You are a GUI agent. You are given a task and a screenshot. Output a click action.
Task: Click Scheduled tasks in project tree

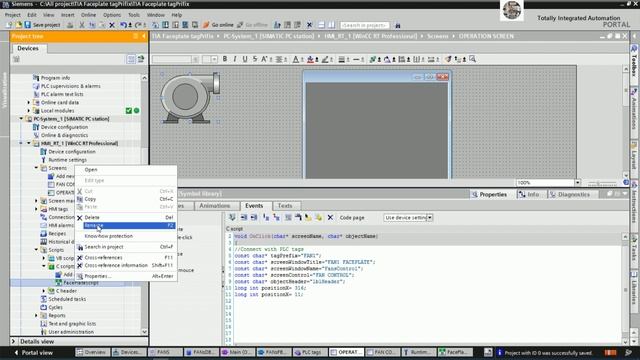(67, 299)
